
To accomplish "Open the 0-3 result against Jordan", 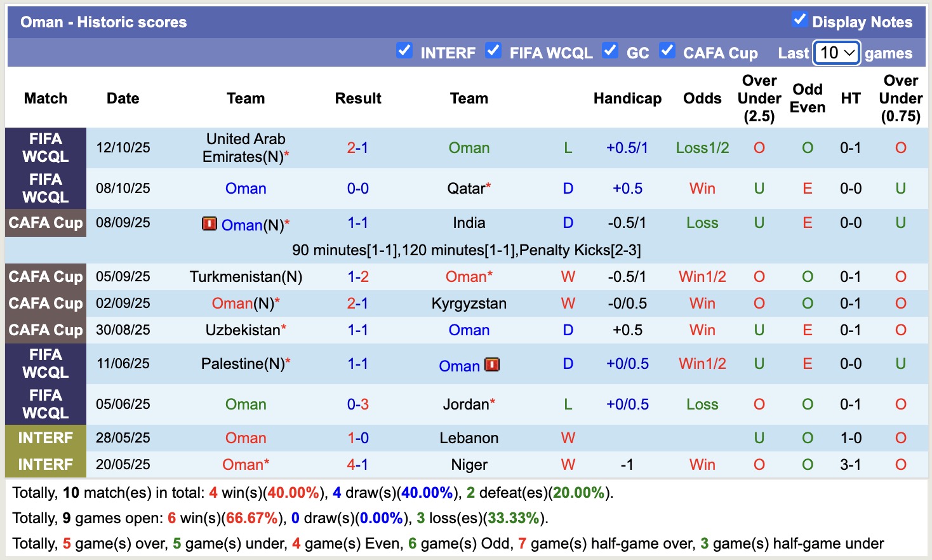I will [x=357, y=404].
